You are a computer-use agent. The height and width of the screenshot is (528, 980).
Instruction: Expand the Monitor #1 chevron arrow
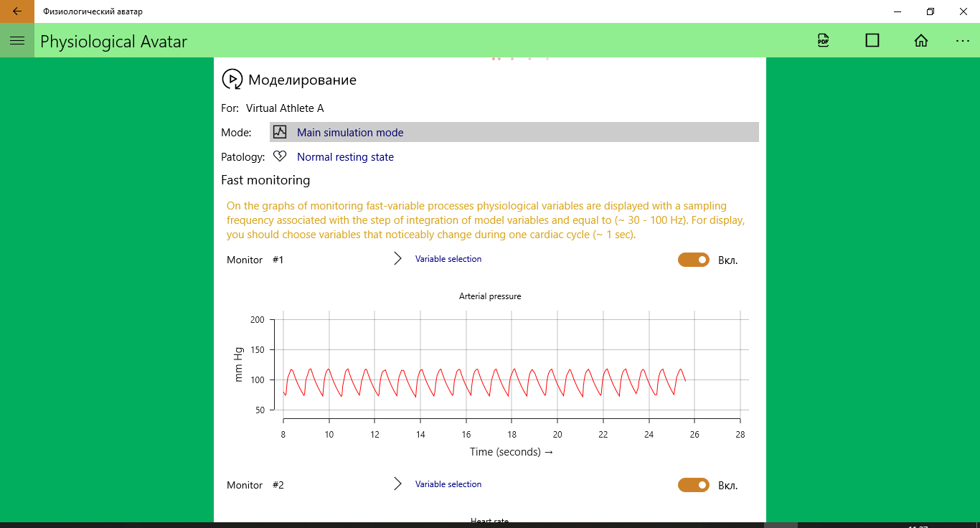point(398,259)
